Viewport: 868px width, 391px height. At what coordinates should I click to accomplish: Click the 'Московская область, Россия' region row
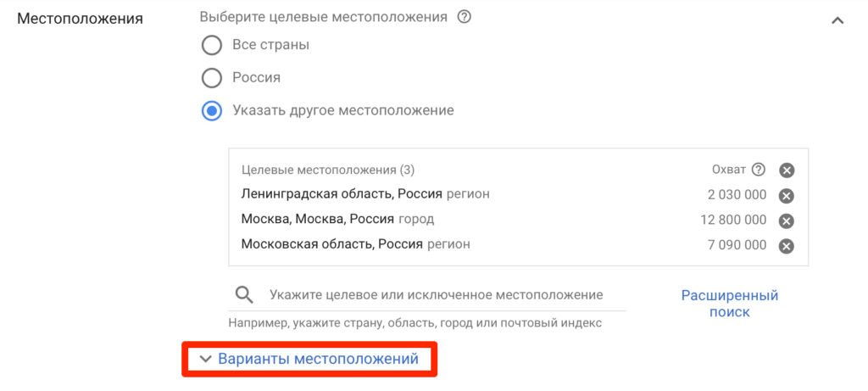point(355,245)
